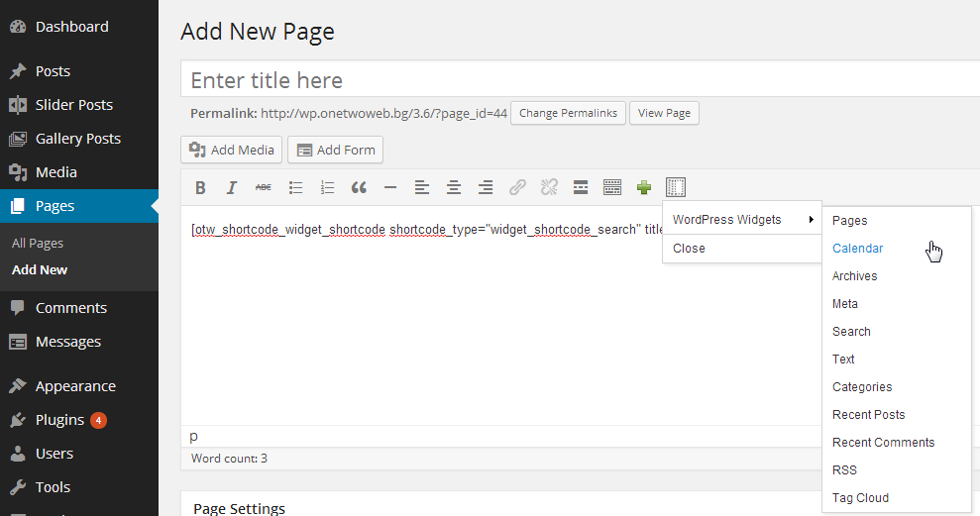Click the widget shortcode toolbar icon

676,187
